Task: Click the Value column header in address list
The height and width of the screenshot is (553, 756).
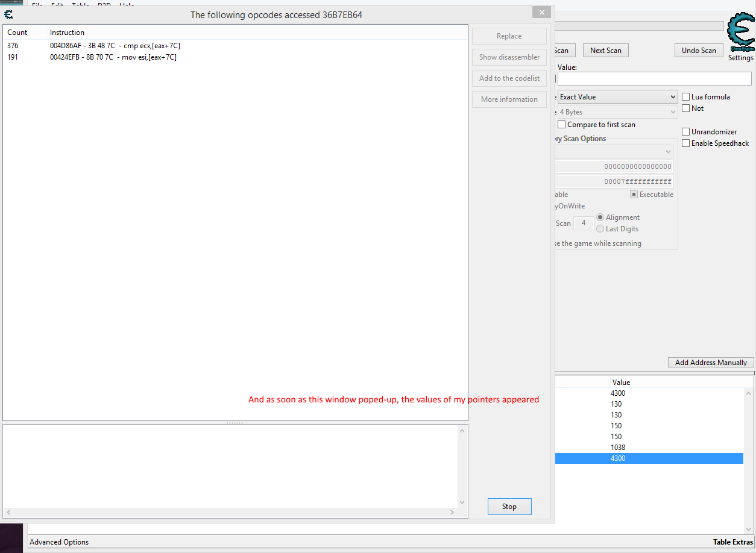Action: 621,383
